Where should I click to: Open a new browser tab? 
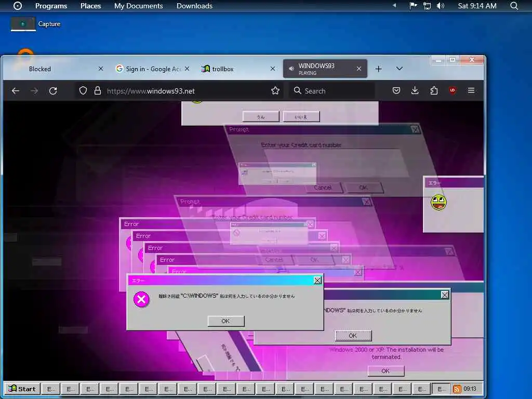[379, 69]
